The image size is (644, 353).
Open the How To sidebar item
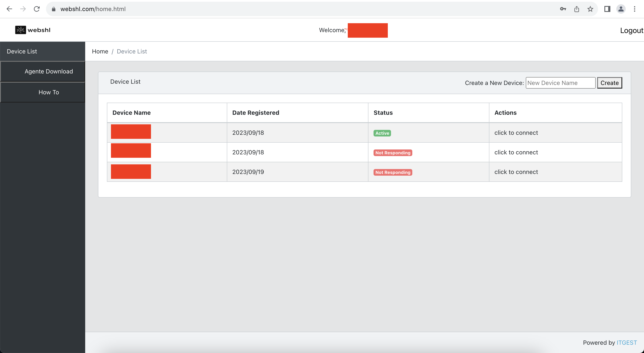(49, 92)
